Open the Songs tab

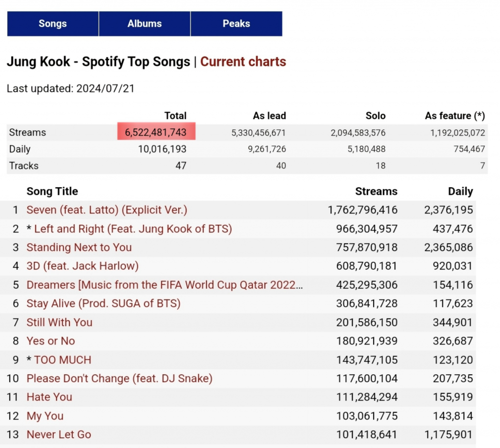[x=53, y=23]
